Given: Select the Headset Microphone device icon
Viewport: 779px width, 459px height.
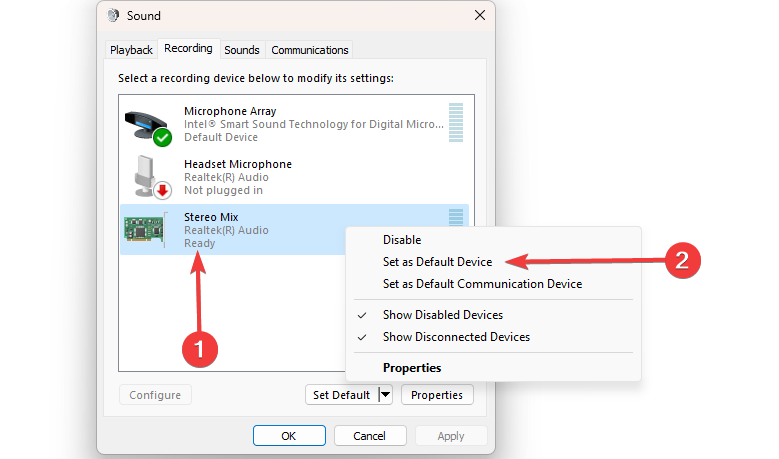Looking at the screenshot, I should pyautogui.click(x=153, y=177).
